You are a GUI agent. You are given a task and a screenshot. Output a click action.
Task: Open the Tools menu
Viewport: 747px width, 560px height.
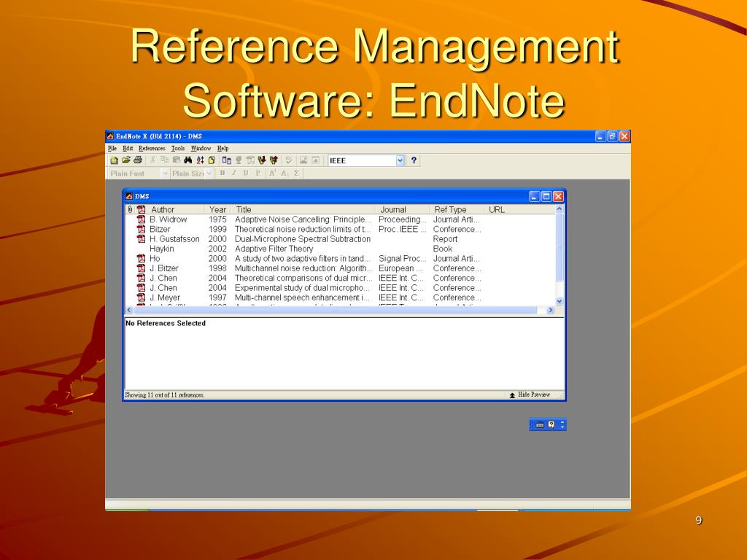(178, 148)
